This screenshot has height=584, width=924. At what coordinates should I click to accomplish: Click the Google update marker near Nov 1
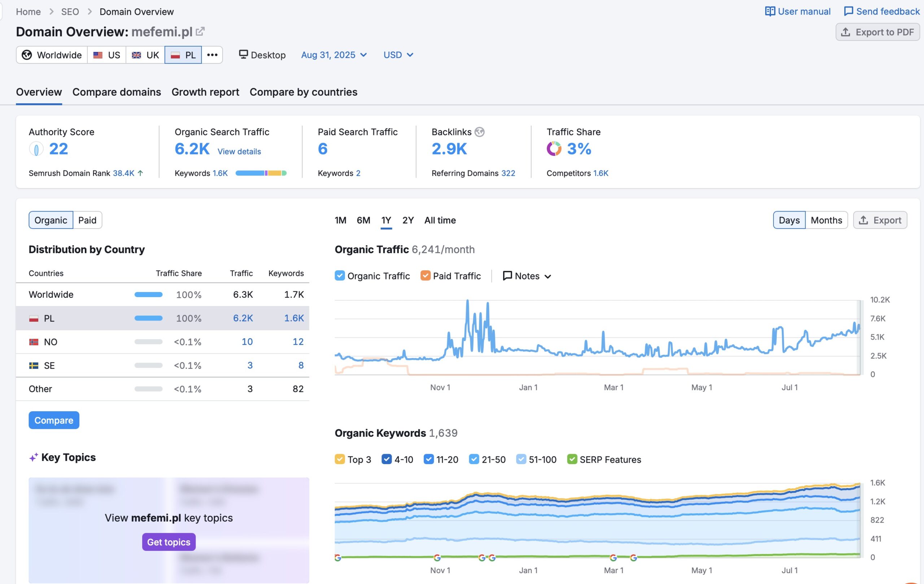point(437,558)
